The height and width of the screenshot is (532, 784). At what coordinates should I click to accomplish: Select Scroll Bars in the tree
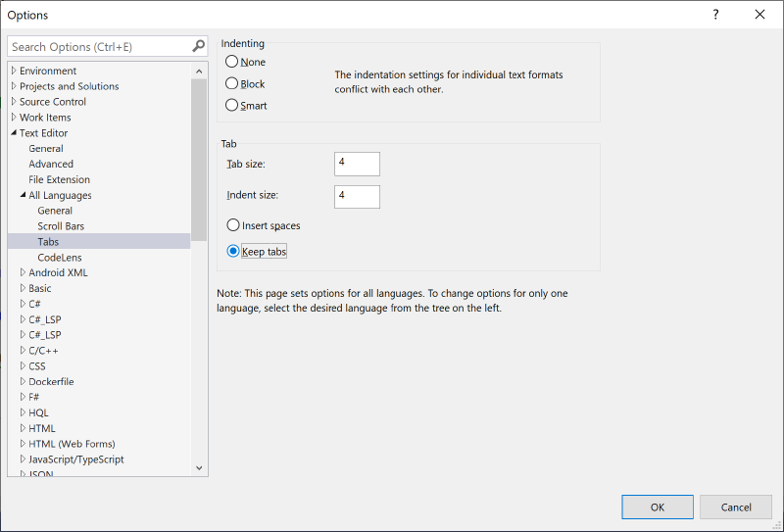(x=61, y=226)
